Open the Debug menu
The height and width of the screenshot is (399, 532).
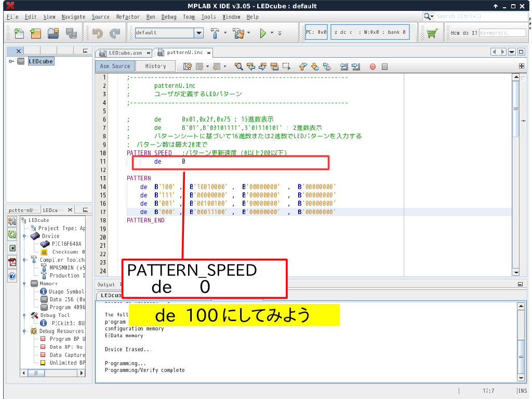click(169, 17)
